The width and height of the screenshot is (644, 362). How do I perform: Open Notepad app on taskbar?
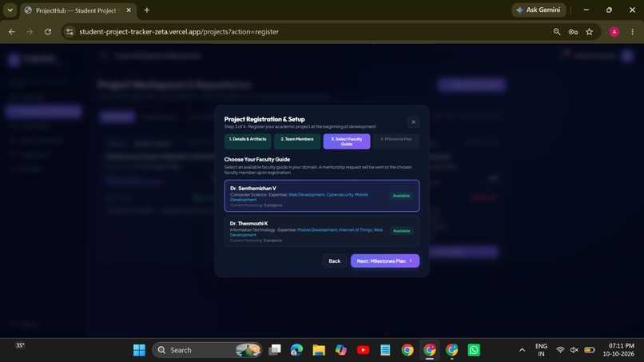385,350
